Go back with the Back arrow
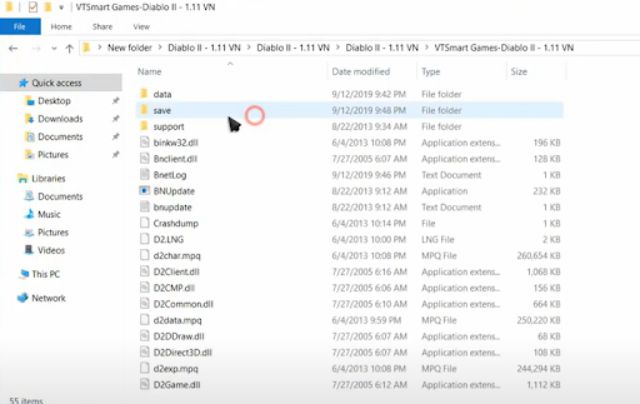The image size is (640, 404). coord(13,49)
